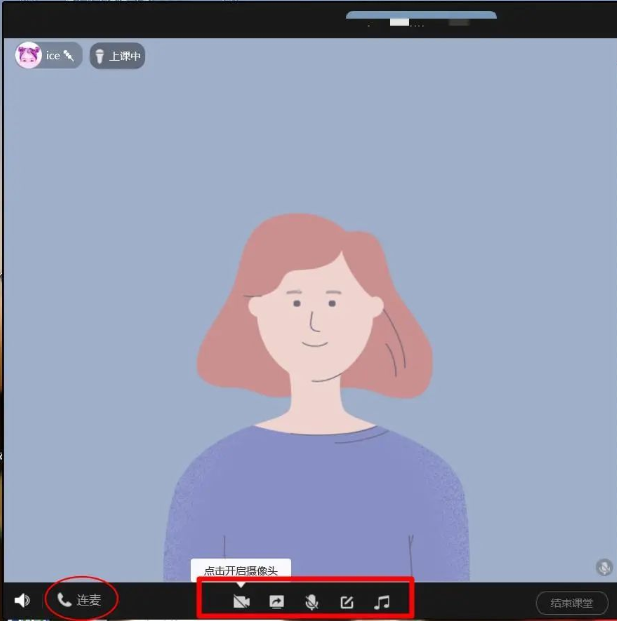617x624 pixels.
Task: Click the pencil icon beside ice
Action: point(69,56)
